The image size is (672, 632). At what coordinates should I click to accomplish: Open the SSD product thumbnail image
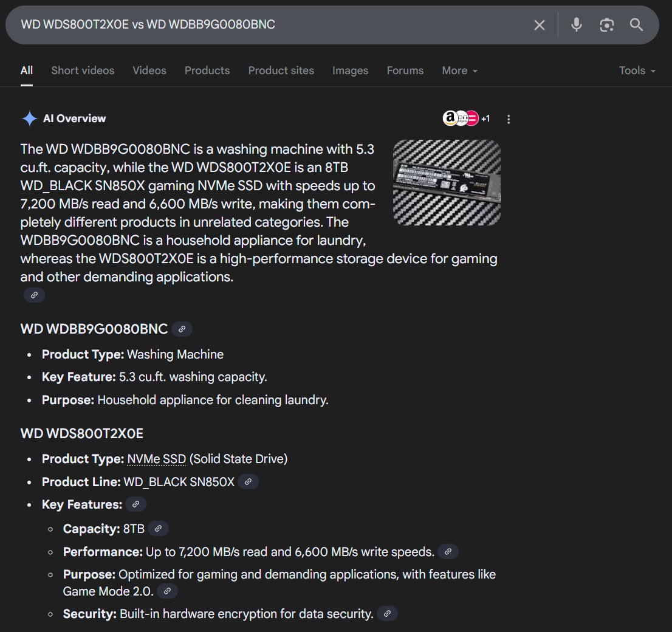447,183
